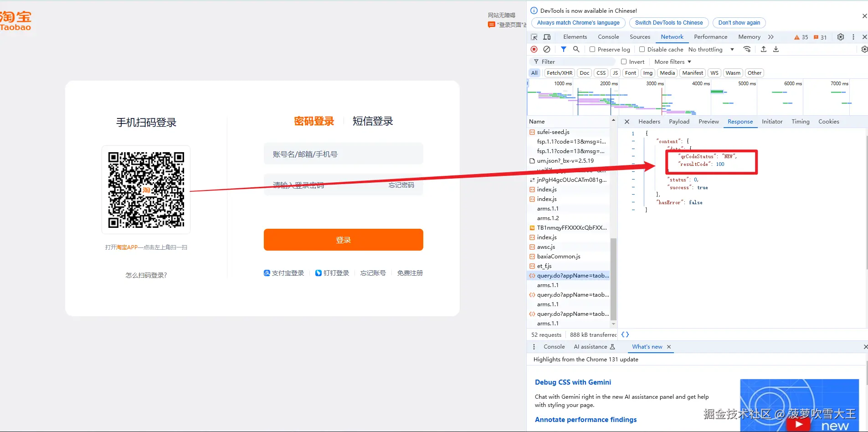Open the request Headers tab
868x432 pixels.
649,122
